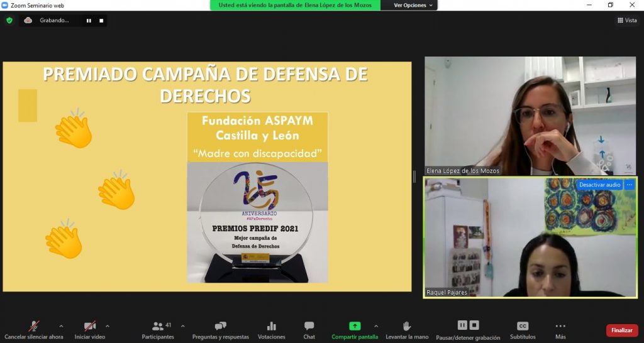Image resolution: width=644 pixels, height=343 pixels.
Task: Click Compartir pantalla share button
Action: click(x=355, y=330)
